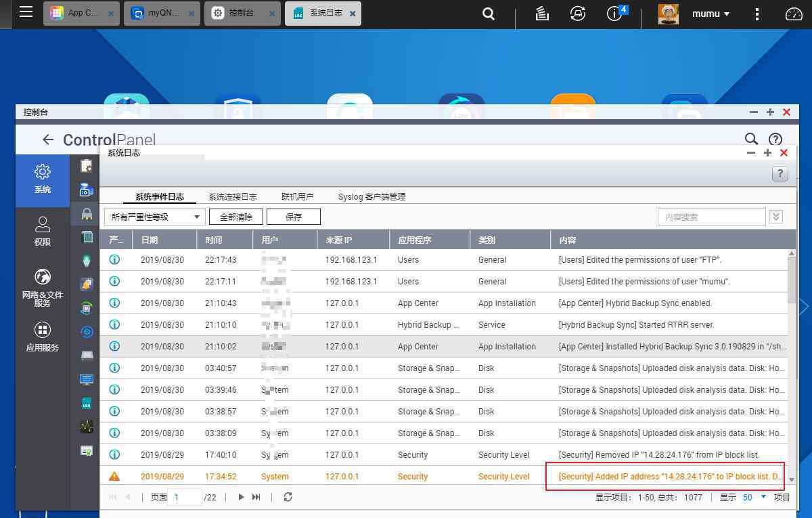The image size is (812, 518).
Task: Click the 内容搜索 search field
Action: click(x=711, y=217)
